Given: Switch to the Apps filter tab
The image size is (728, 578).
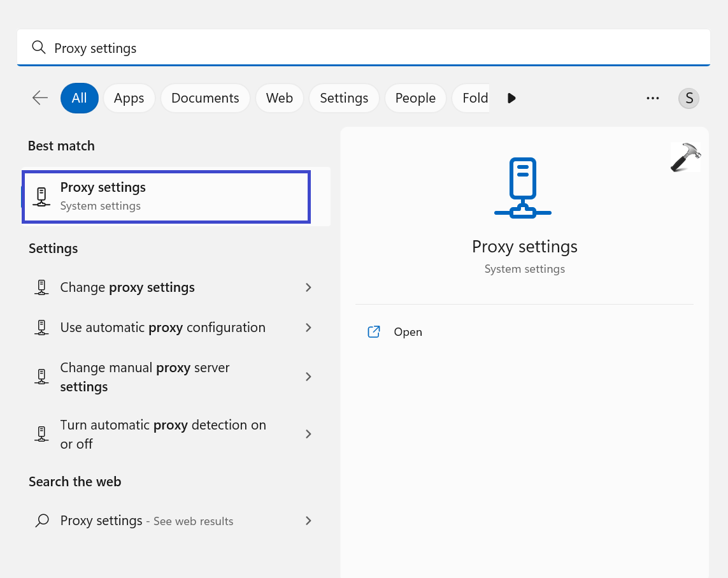Looking at the screenshot, I should (129, 98).
